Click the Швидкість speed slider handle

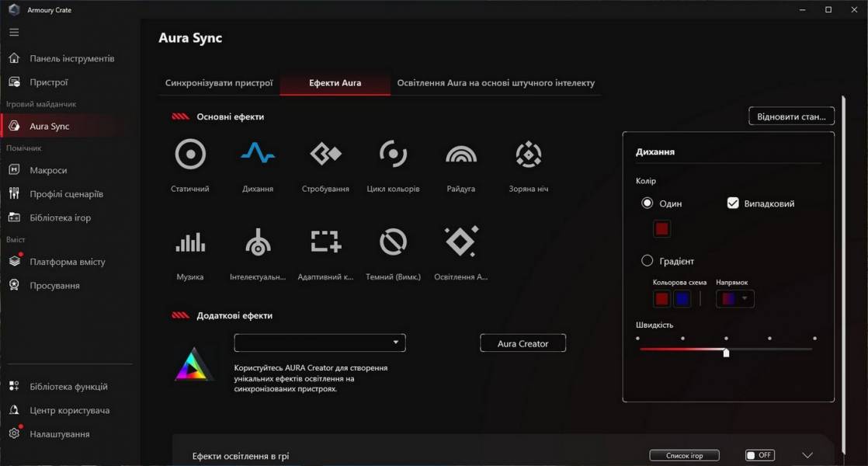pyautogui.click(x=726, y=352)
